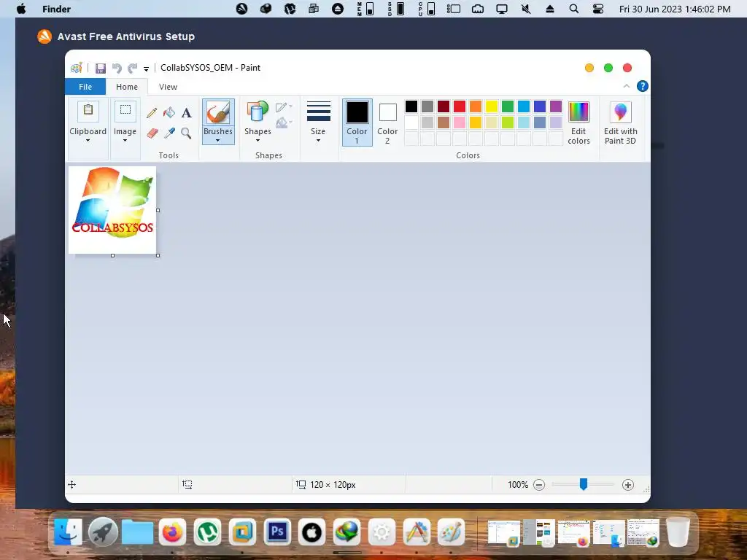Select the Magnifier tool
The height and width of the screenshot is (560, 747).
pos(186,133)
